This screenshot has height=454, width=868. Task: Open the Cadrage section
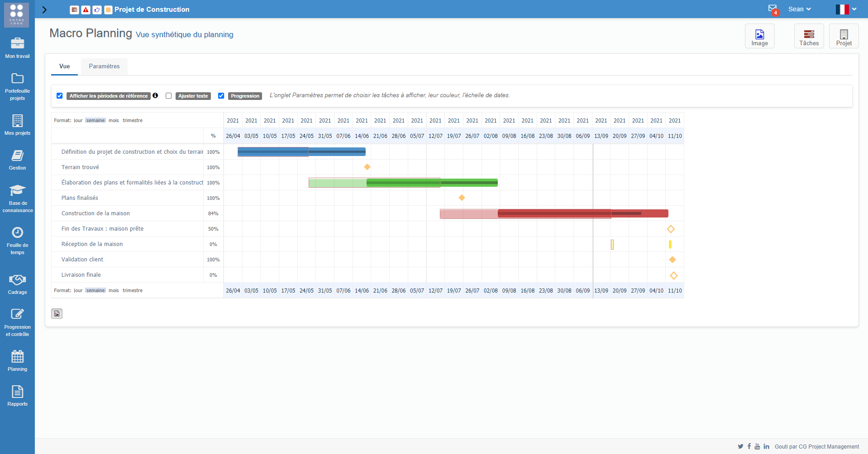(x=17, y=284)
